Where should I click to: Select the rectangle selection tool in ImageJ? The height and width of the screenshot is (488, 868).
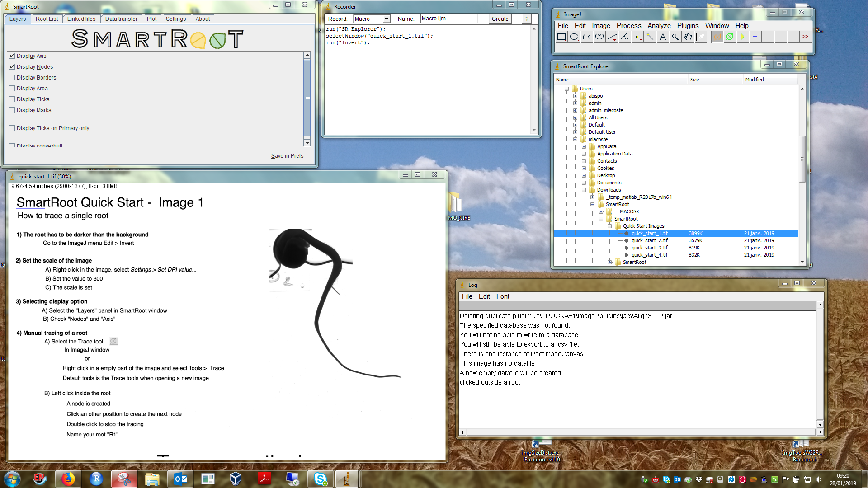(x=561, y=37)
